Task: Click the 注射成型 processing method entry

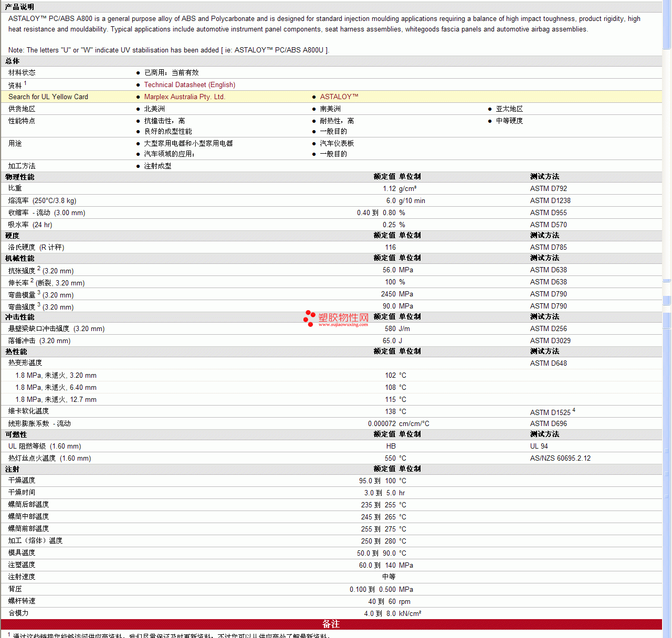Action: tap(157, 166)
